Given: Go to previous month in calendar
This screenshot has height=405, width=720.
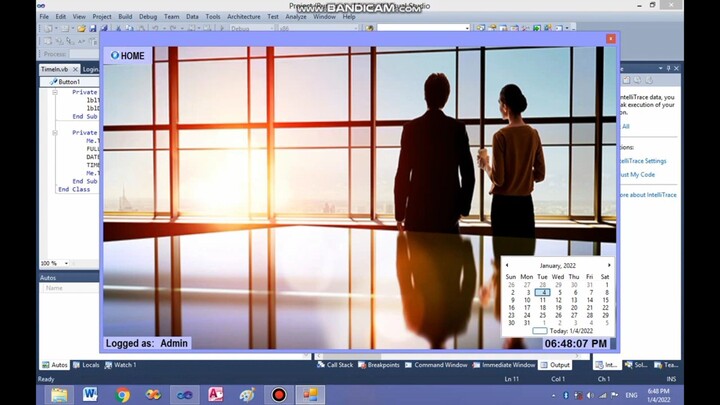Looking at the screenshot, I should pos(507,265).
